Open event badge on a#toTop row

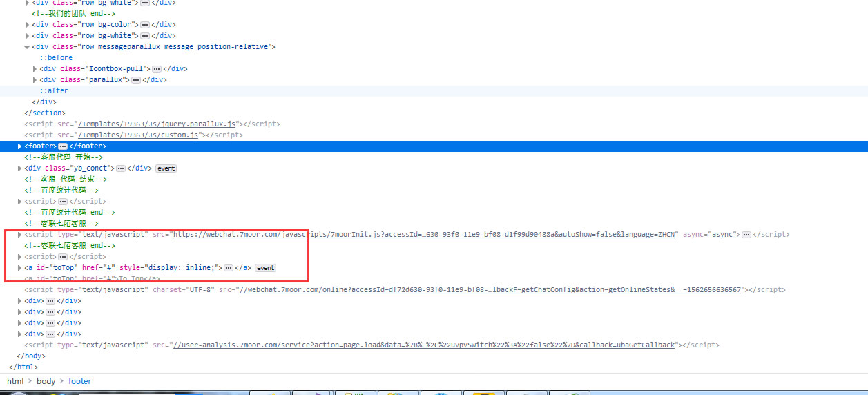coord(266,268)
